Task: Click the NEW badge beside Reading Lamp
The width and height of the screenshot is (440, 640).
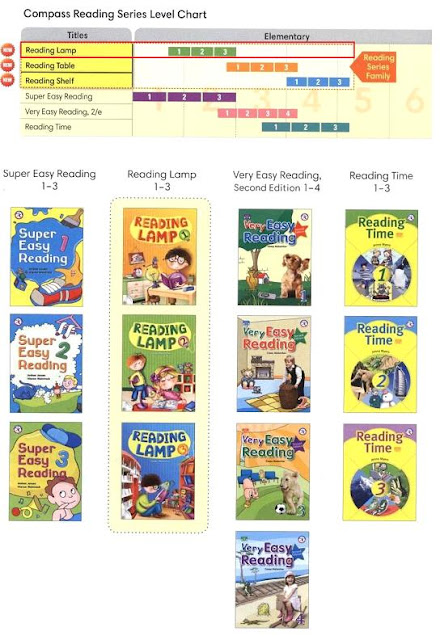Action: 8,50
